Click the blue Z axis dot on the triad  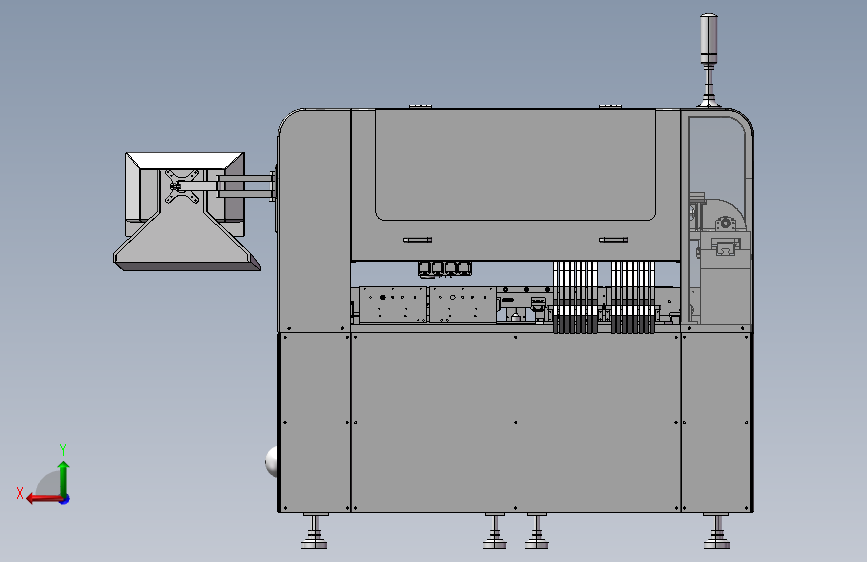pyautogui.click(x=65, y=499)
